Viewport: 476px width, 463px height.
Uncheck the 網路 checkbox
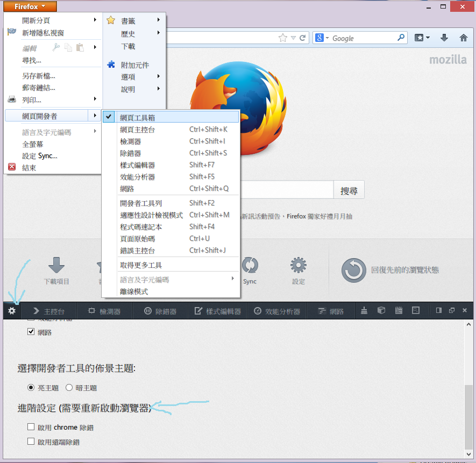point(31,332)
